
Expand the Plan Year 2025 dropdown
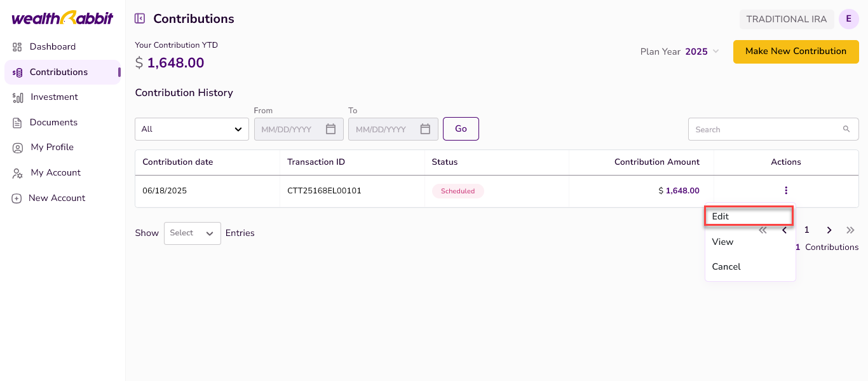(x=715, y=52)
